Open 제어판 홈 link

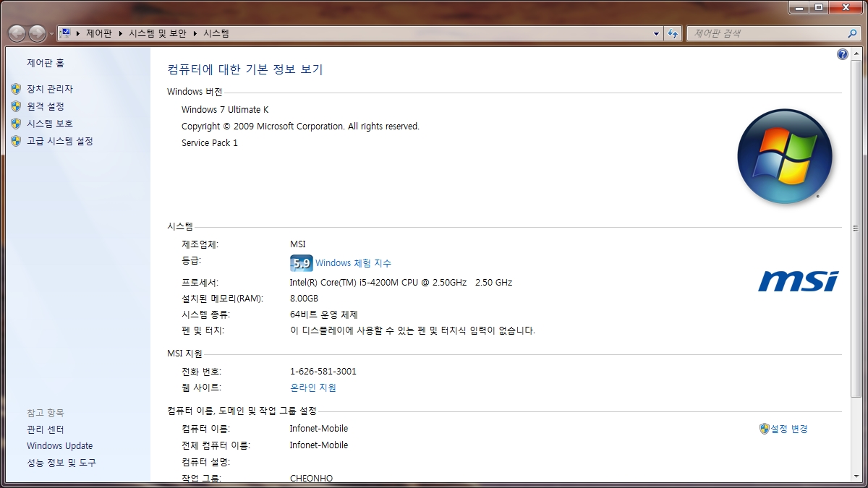click(x=46, y=64)
